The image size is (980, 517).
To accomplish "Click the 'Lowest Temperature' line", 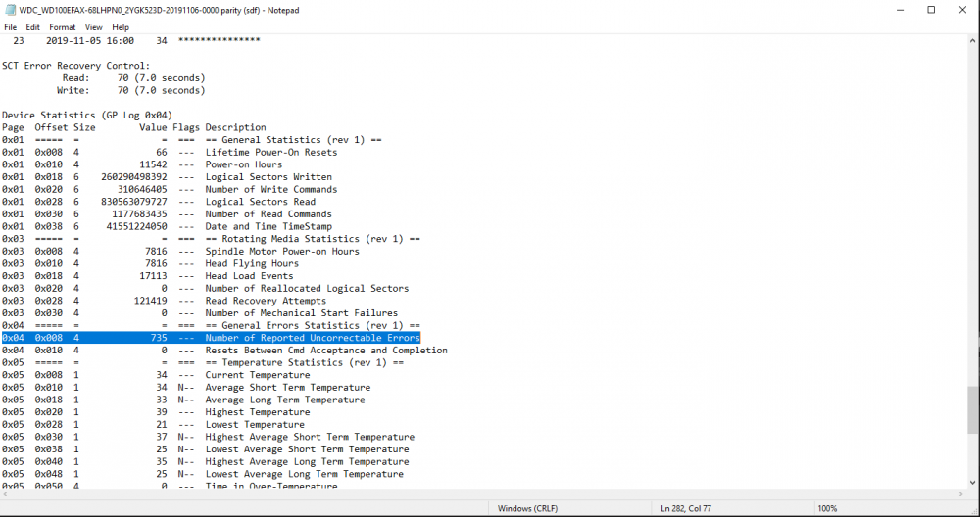I will [x=153, y=424].
